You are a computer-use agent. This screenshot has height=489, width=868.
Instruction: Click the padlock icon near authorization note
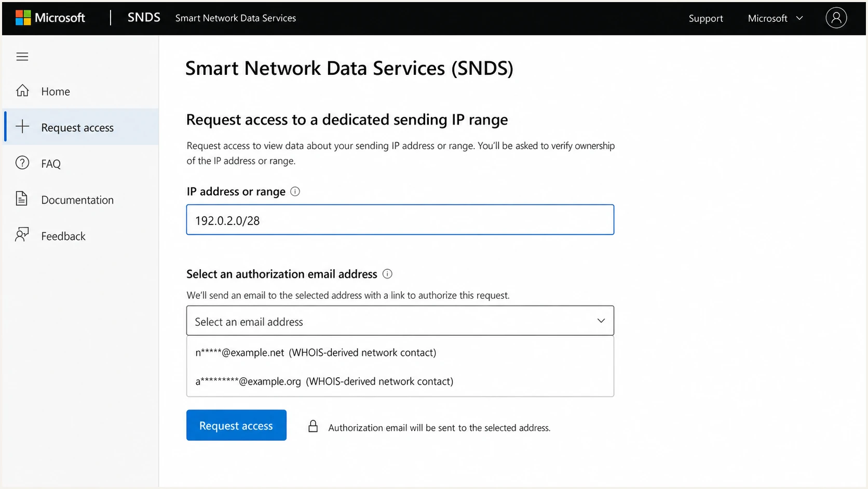point(313,426)
